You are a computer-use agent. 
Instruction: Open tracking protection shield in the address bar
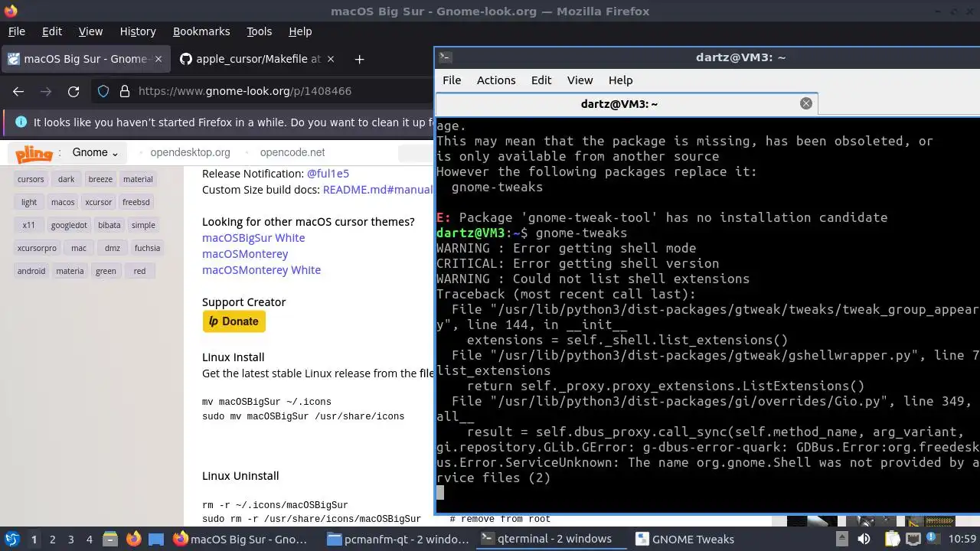[103, 91]
